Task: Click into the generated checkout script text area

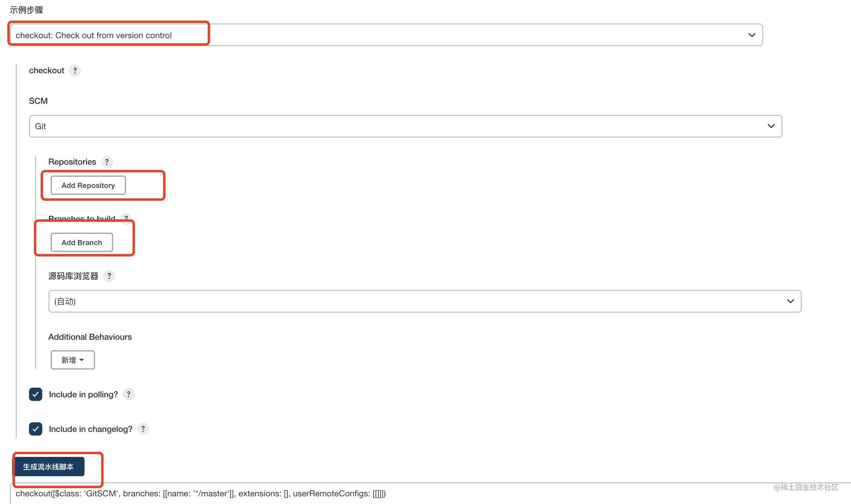Action: point(430,494)
